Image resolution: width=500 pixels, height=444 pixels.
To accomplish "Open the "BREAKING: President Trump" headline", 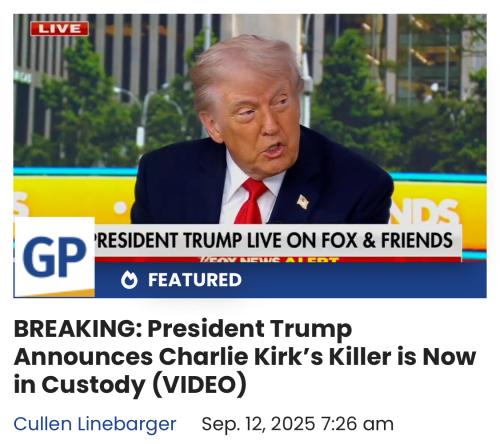I will coord(245,357).
